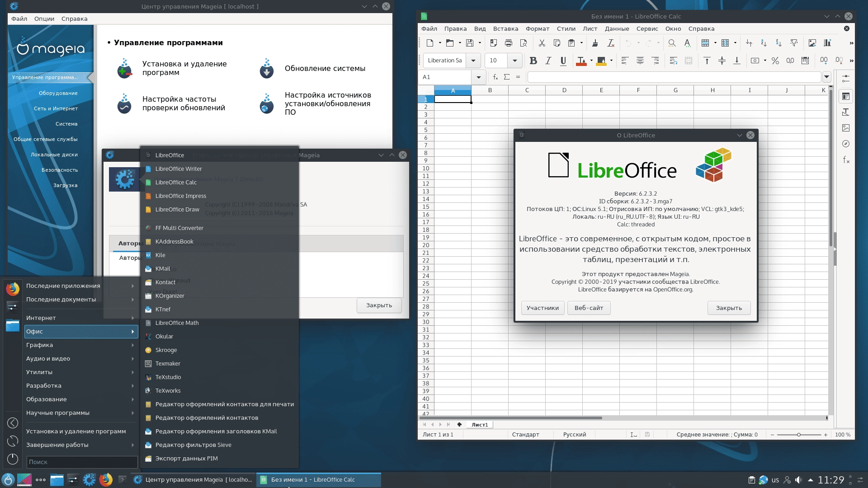Viewport: 868px width, 488px height.
Task: Open background color dropdown arrow
Action: [x=611, y=61]
